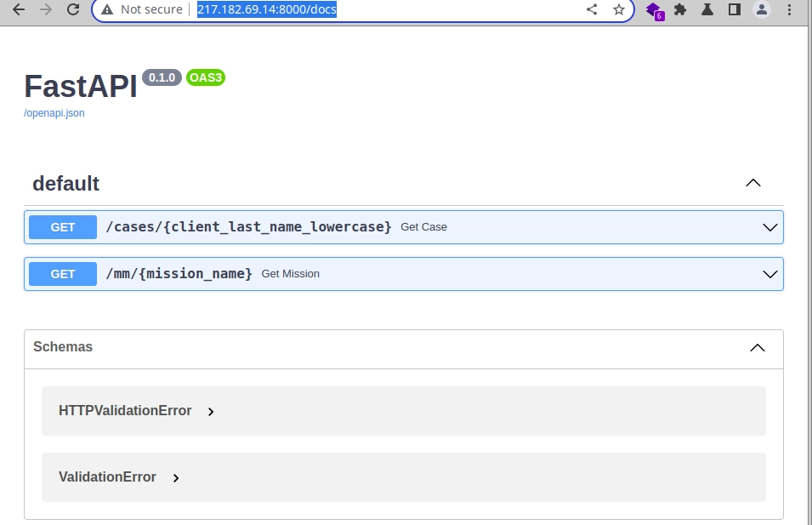The image size is (812, 525).
Task: Select the Not secure warning icon
Action: tap(107, 9)
